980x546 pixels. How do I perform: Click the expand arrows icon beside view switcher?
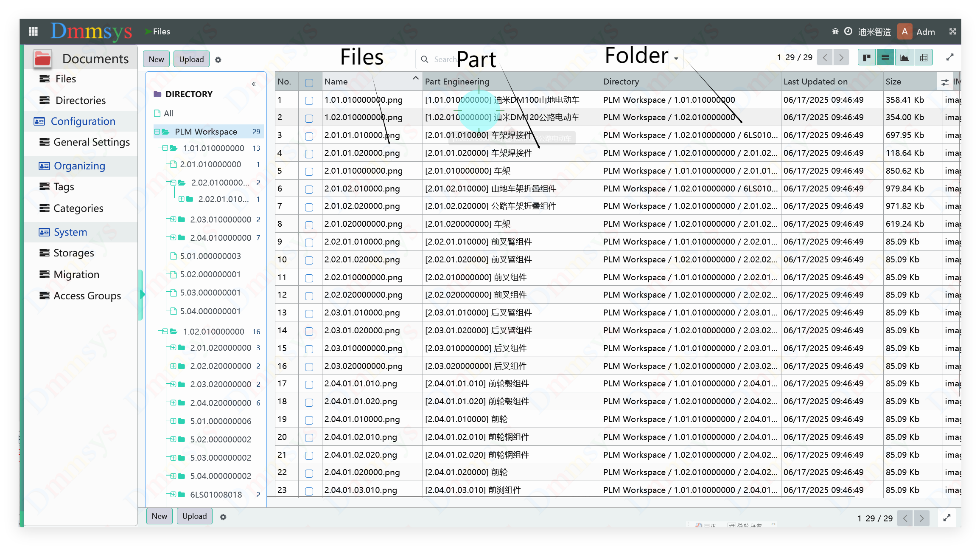(x=950, y=57)
